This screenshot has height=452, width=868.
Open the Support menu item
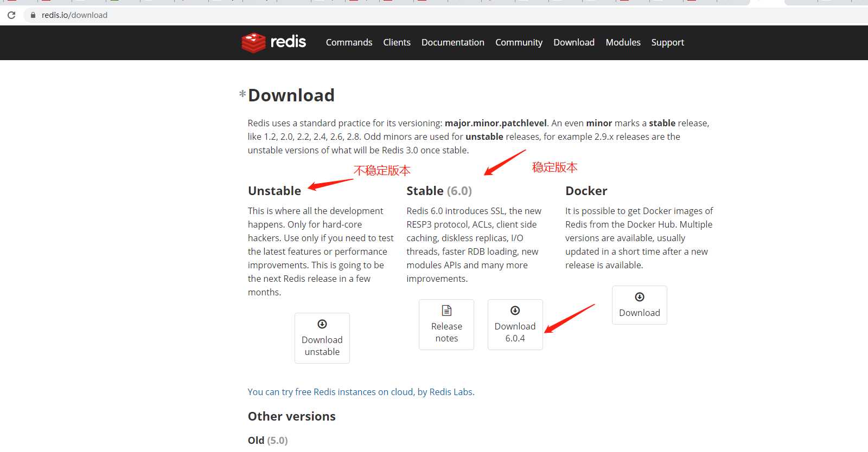667,42
